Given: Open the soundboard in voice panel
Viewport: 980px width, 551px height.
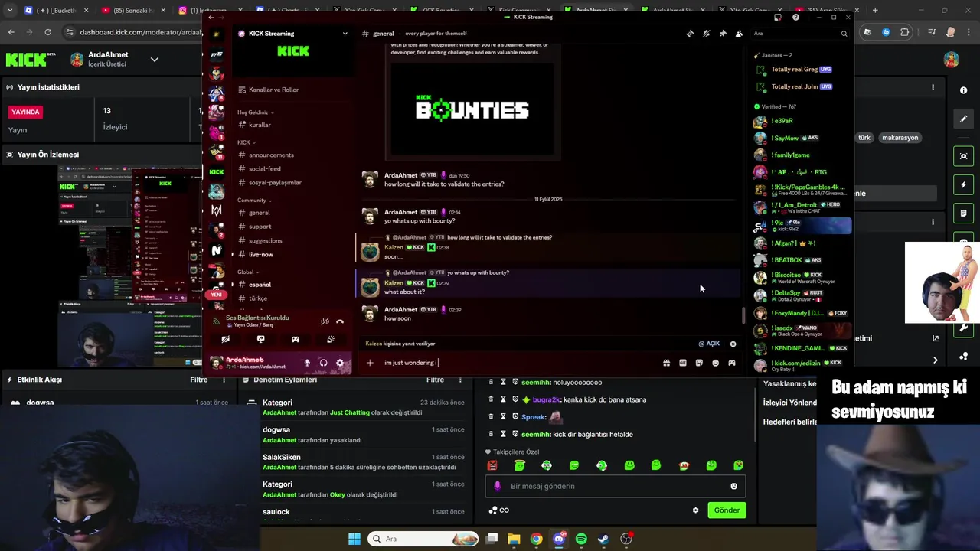Looking at the screenshot, I should 331,339.
